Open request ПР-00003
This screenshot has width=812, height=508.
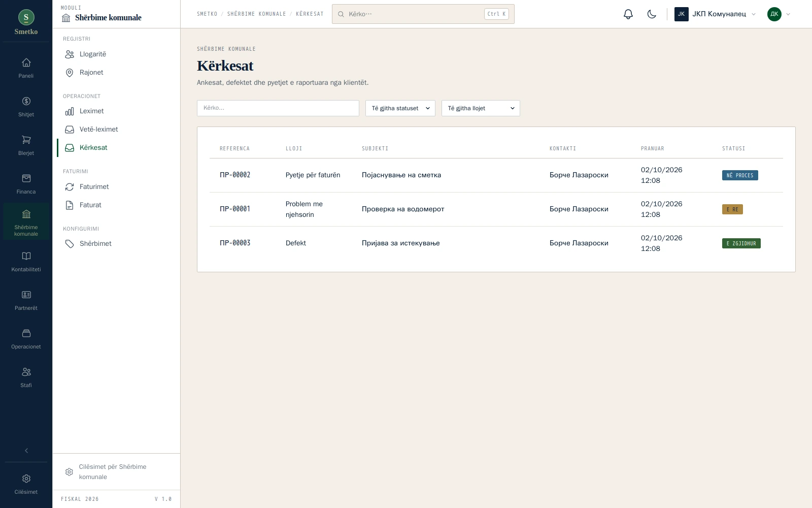(x=496, y=243)
